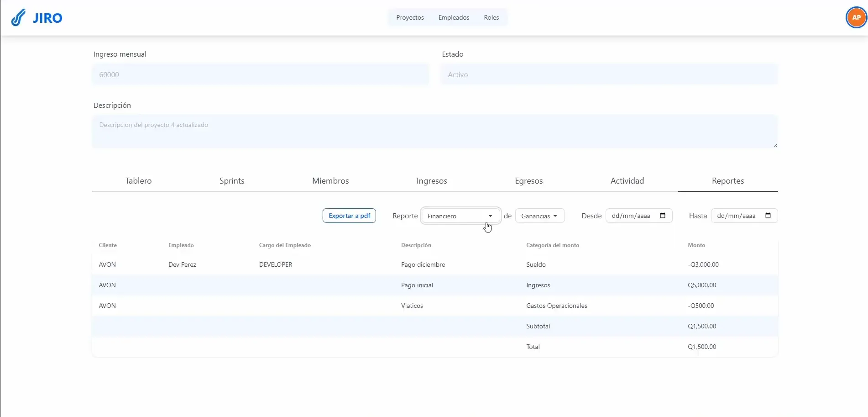Image resolution: width=868 pixels, height=417 pixels.
Task: Open the Hasta date calendar picker icon
Action: coord(768,216)
